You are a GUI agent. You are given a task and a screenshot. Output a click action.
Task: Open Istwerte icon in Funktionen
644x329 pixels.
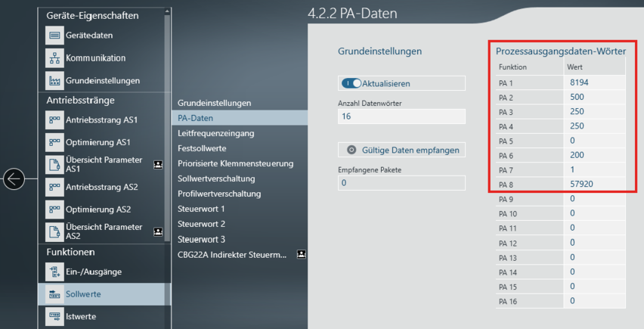(x=54, y=316)
